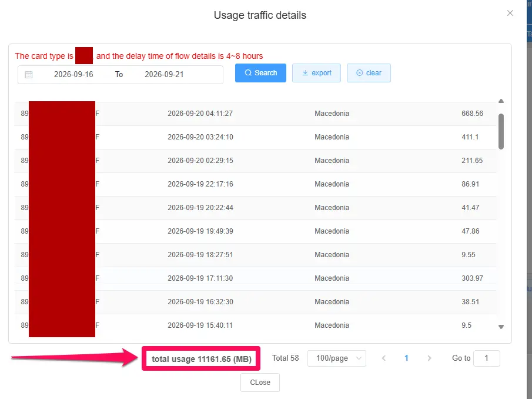Viewport: 532px width, 399px height.
Task: Click page number 1 in pagination
Action: (406, 358)
